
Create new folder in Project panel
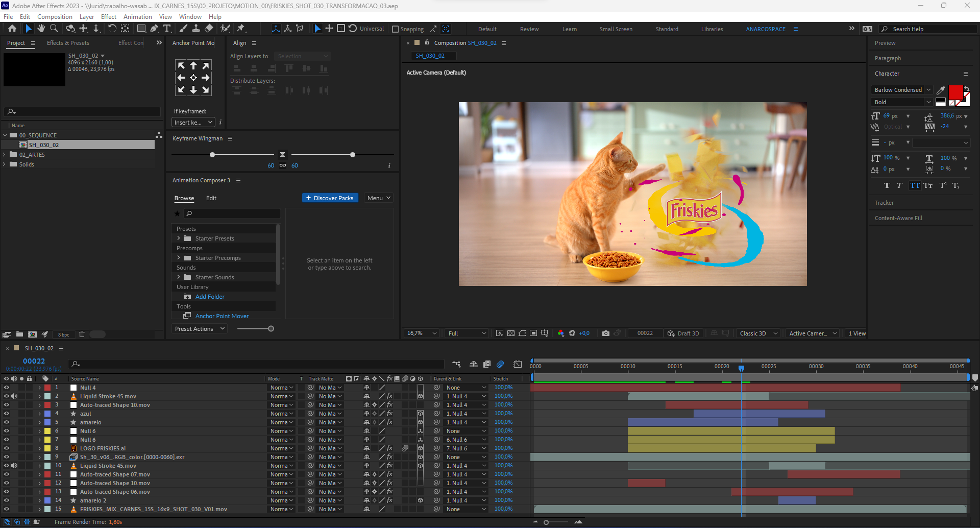point(19,334)
